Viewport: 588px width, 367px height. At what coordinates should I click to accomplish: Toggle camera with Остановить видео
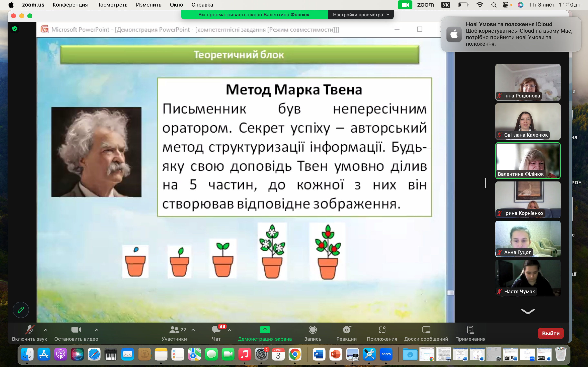click(x=76, y=330)
